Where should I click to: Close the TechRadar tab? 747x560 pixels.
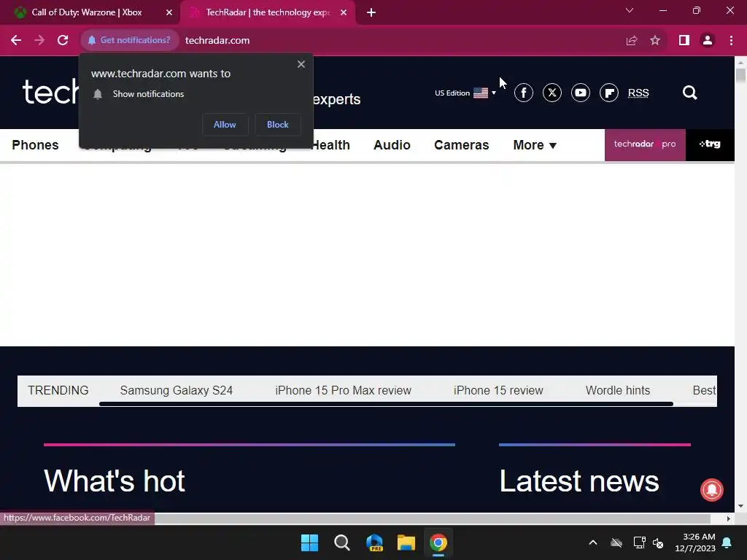[344, 12]
